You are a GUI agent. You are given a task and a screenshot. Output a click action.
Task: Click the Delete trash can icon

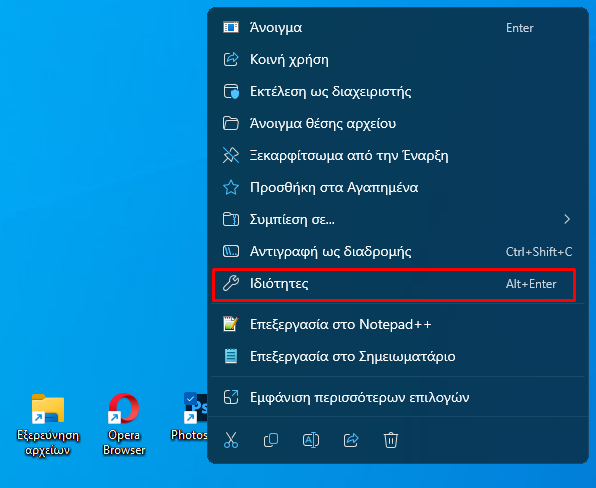tap(391, 440)
